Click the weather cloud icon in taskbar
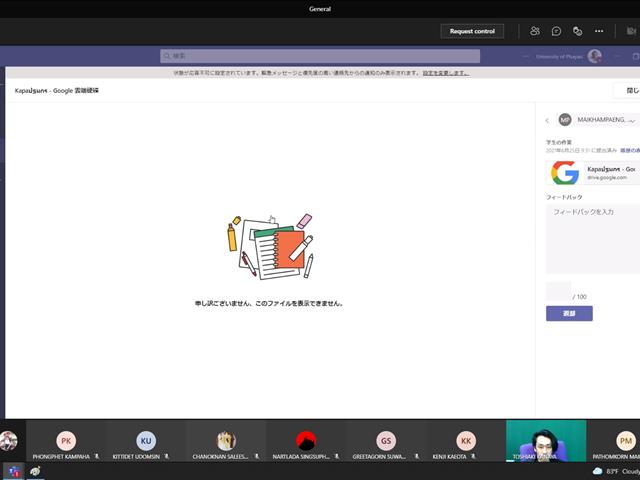This screenshot has width=640, height=480. point(598,471)
